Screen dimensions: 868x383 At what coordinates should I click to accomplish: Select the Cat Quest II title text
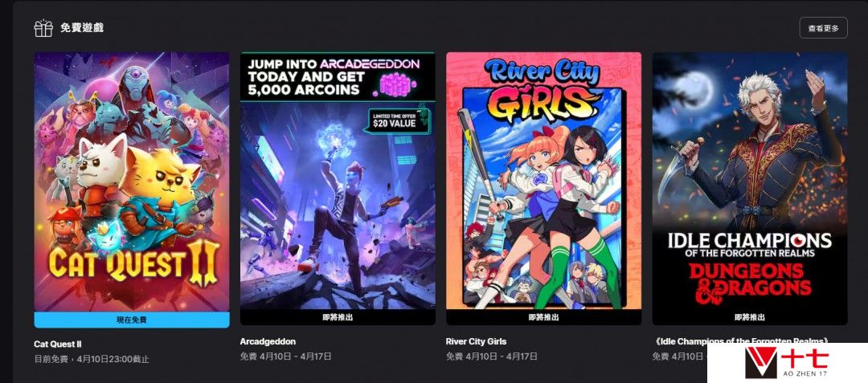click(x=58, y=344)
